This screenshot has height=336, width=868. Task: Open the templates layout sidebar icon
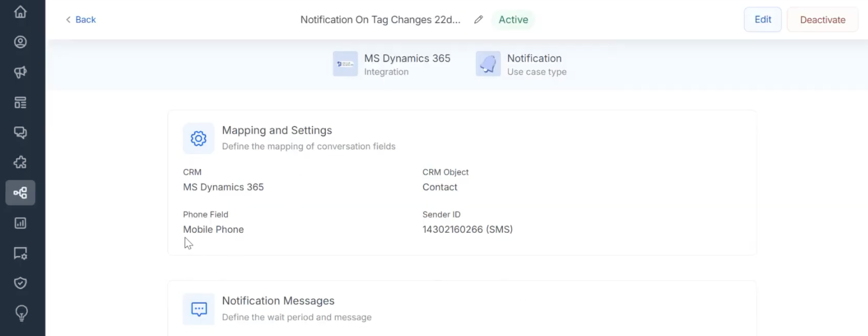pyautogui.click(x=20, y=102)
